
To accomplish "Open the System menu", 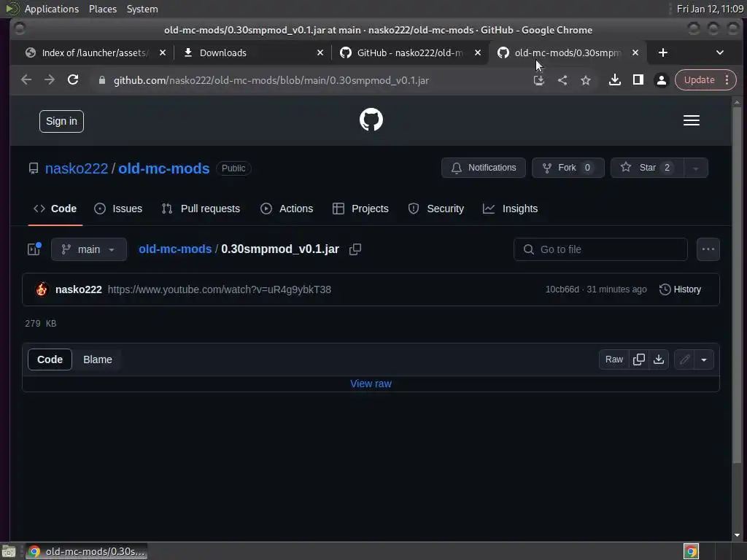I will point(142,9).
